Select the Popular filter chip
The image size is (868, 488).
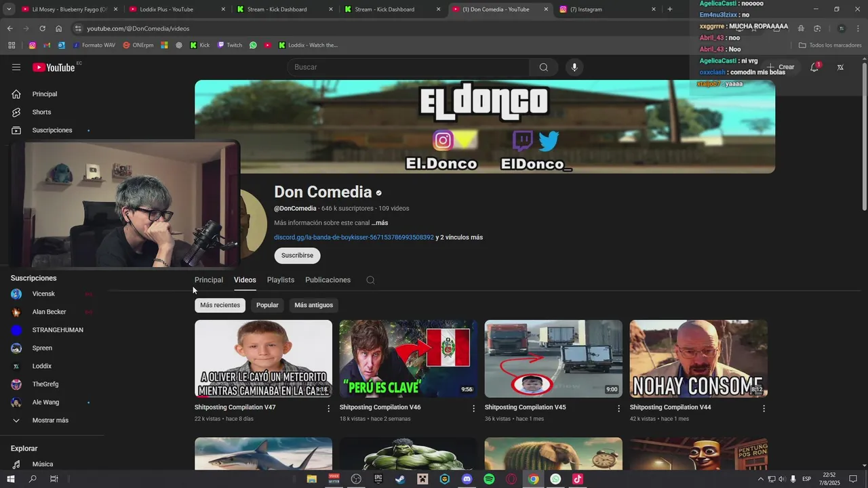tap(267, 305)
